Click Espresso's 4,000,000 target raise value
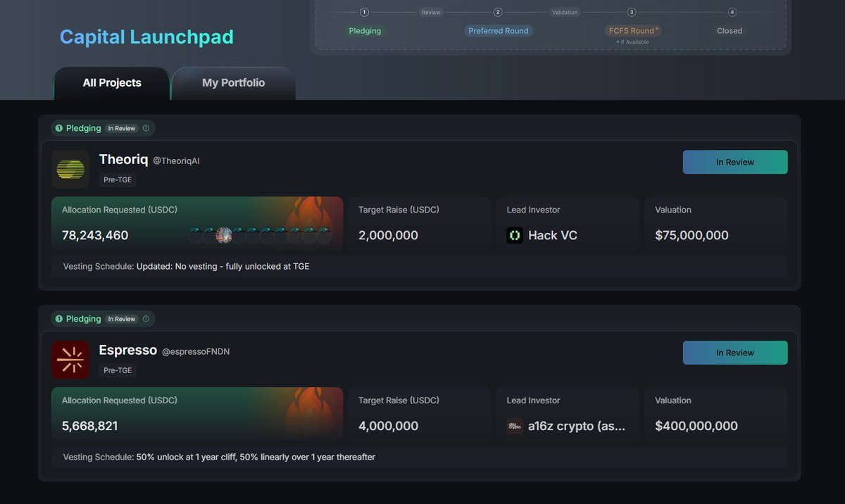This screenshot has width=845, height=504. tap(389, 426)
